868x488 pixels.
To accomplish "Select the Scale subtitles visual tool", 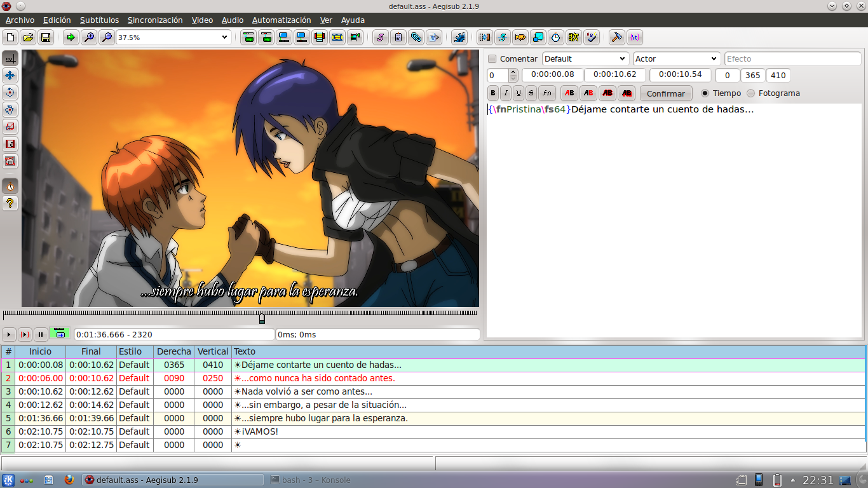I will (10, 127).
